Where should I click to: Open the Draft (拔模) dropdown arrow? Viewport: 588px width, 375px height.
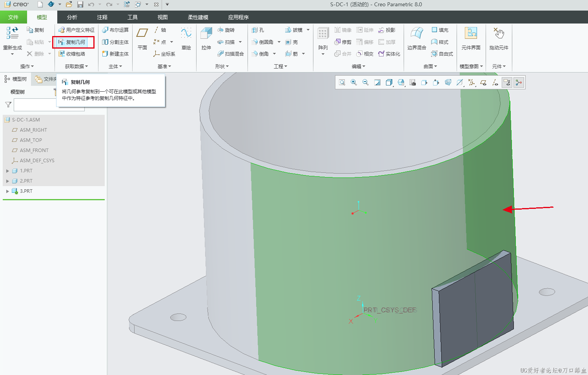point(308,30)
